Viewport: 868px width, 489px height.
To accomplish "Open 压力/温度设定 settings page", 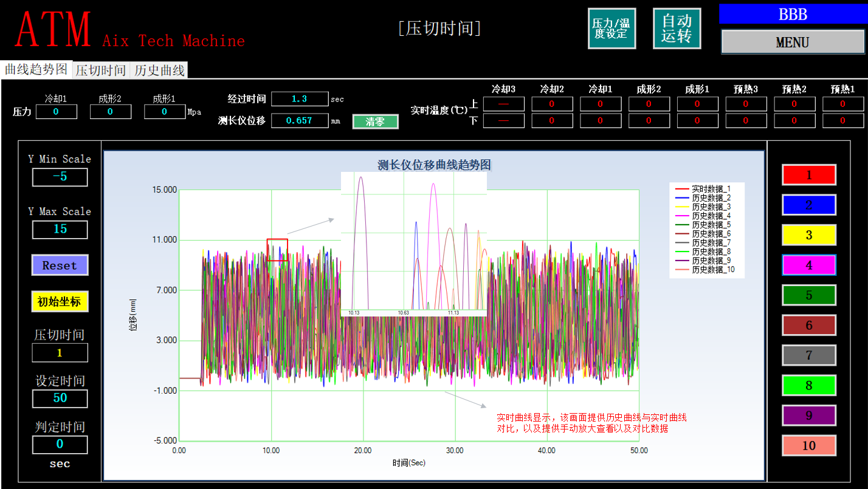I will (611, 29).
